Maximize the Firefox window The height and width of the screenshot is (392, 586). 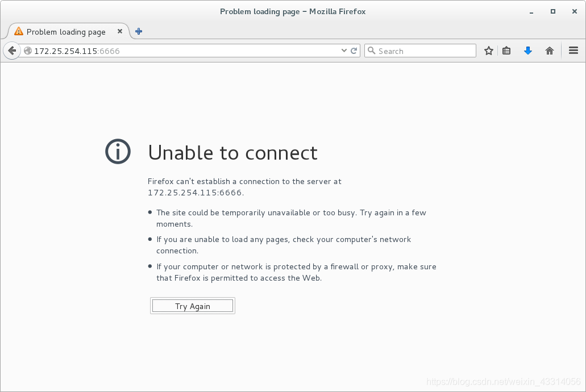point(552,11)
